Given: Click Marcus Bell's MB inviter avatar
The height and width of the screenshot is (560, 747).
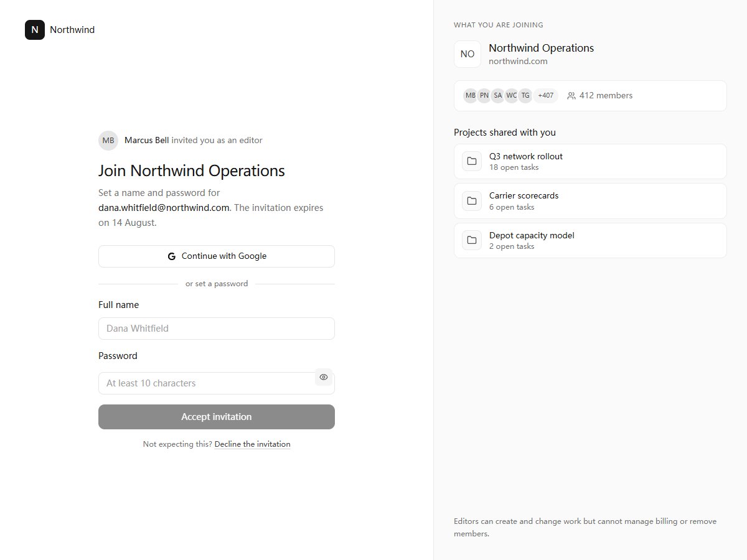Looking at the screenshot, I should click(108, 141).
